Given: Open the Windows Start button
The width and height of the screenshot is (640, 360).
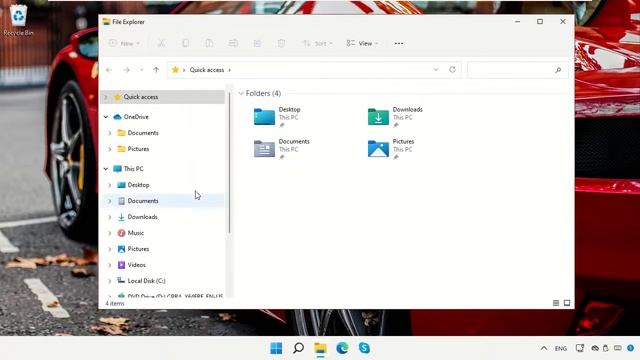Looking at the screenshot, I should [x=276, y=348].
